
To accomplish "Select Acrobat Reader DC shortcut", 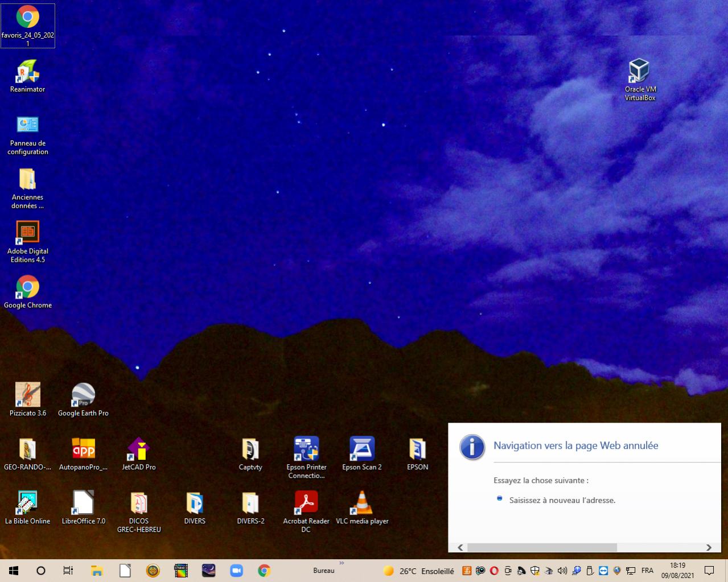I will pyautogui.click(x=306, y=511).
